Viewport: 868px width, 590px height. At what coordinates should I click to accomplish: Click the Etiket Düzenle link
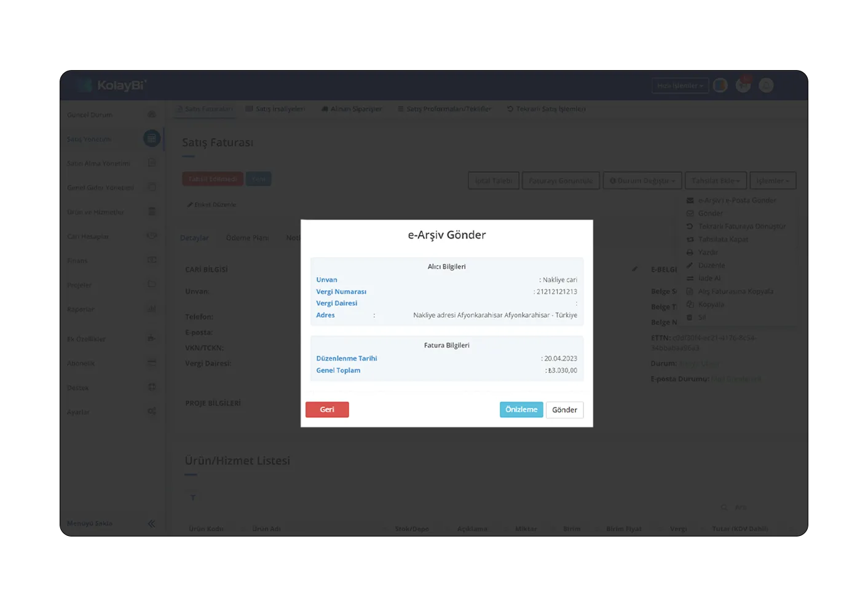(212, 205)
